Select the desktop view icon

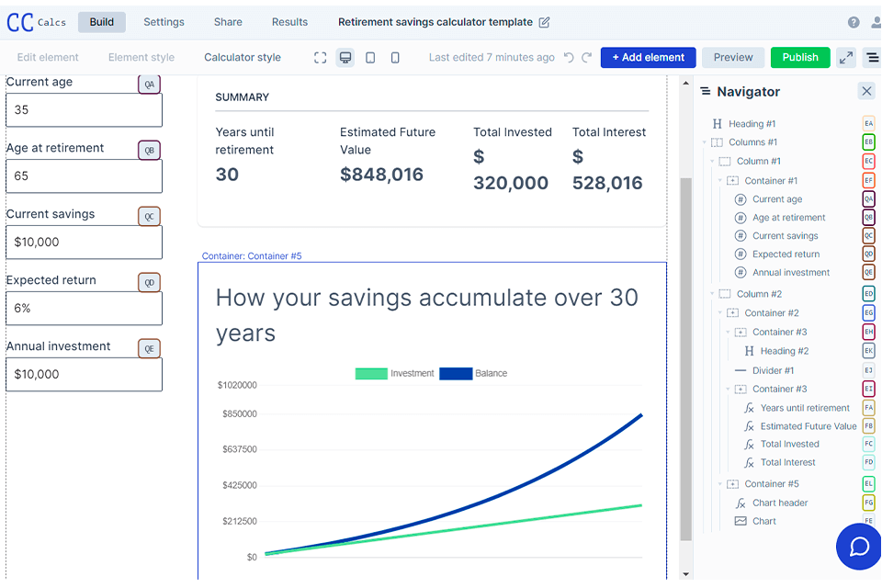(x=345, y=57)
